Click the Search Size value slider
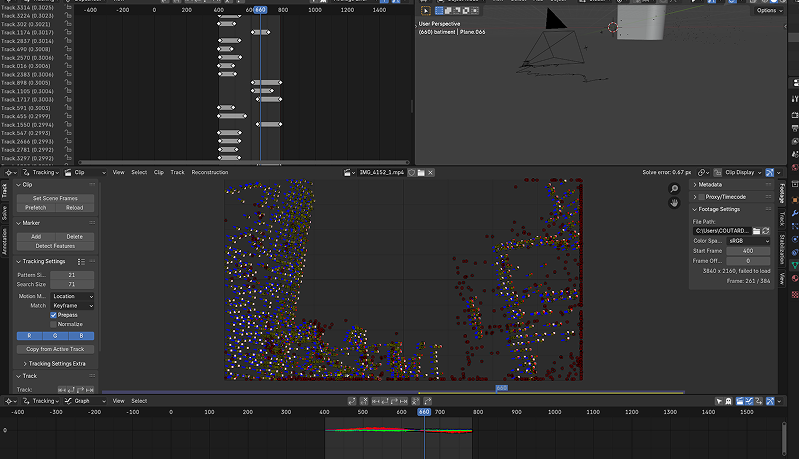This screenshot has height=459, width=799. (x=71, y=284)
